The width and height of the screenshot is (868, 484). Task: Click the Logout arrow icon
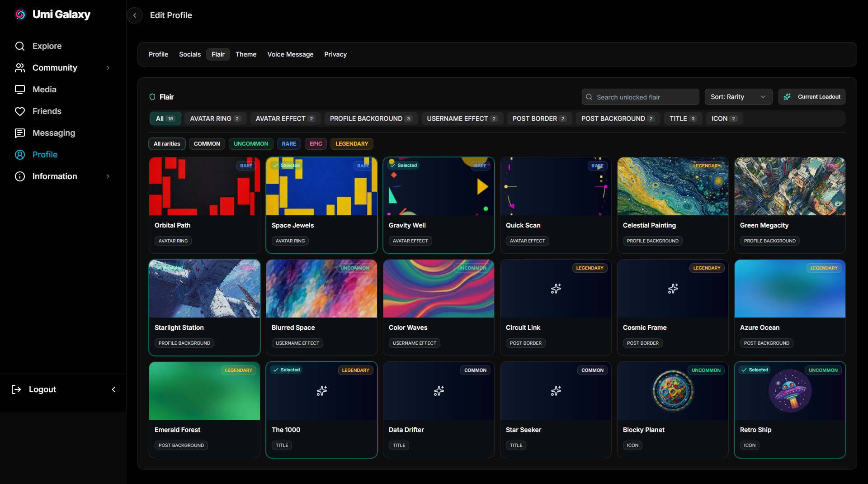pyautogui.click(x=16, y=389)
